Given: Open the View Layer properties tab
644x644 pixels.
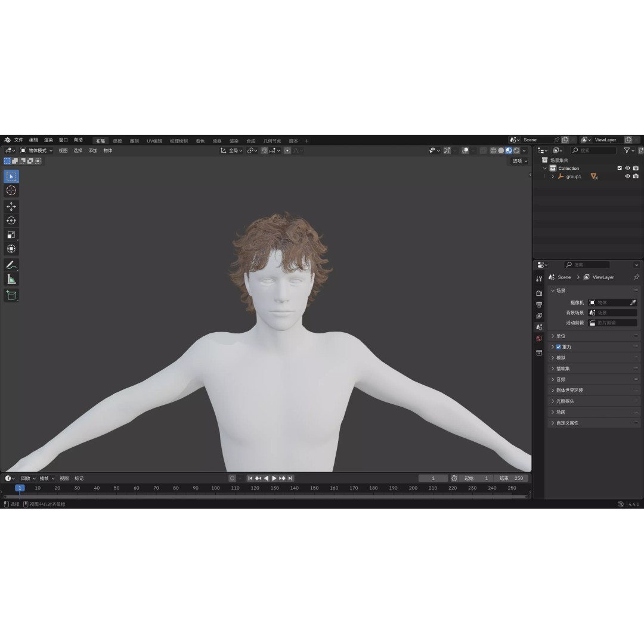Looking at the screenshot, I should [x=539, y=316].
